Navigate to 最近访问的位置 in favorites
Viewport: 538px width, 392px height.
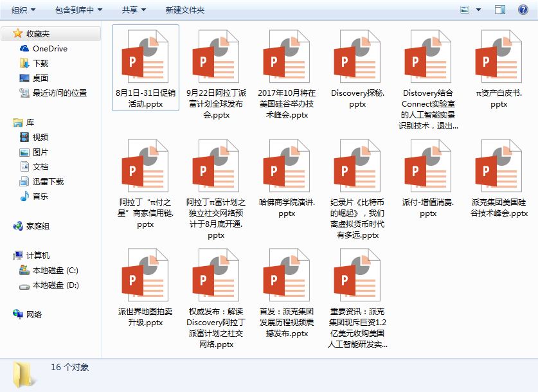(x=60, y=93)
